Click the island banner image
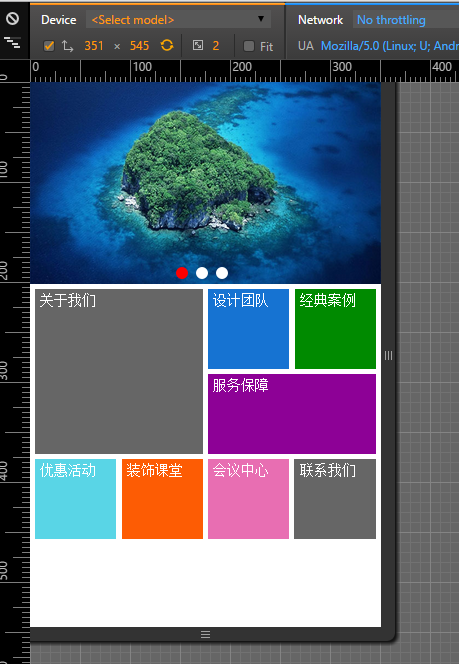Screen dimensions: 459x664 click(x=205, y=183)
